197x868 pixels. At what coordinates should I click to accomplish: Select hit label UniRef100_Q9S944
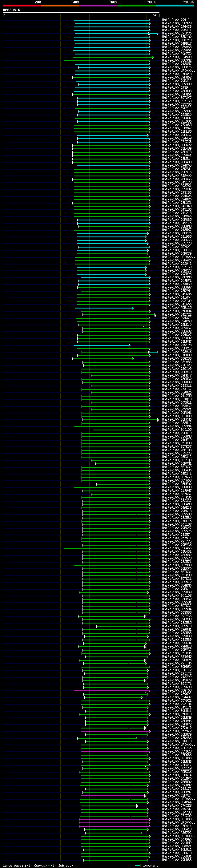click(177, 88)
